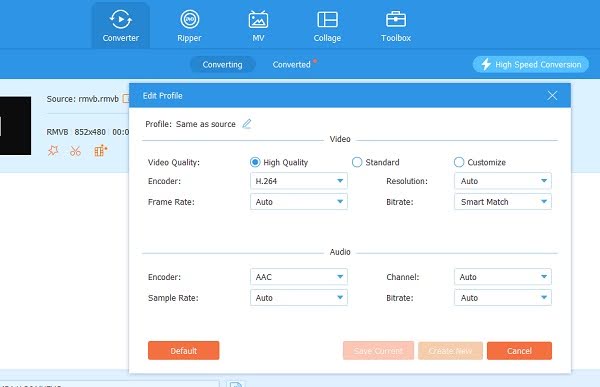Viewport: 600px width, 387px height.
Task: Click the source file name rmvb.rmvb
Action: (x=98, y=99)
